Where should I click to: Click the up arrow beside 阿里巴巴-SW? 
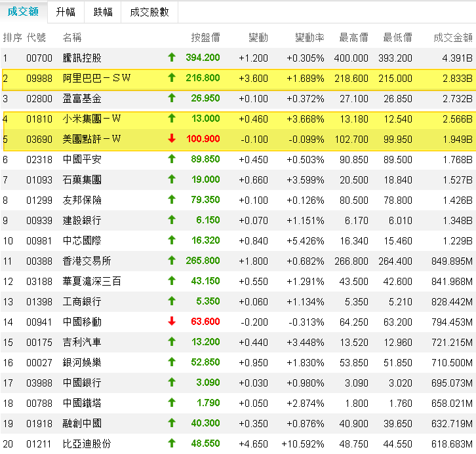(x=172, y=77)
